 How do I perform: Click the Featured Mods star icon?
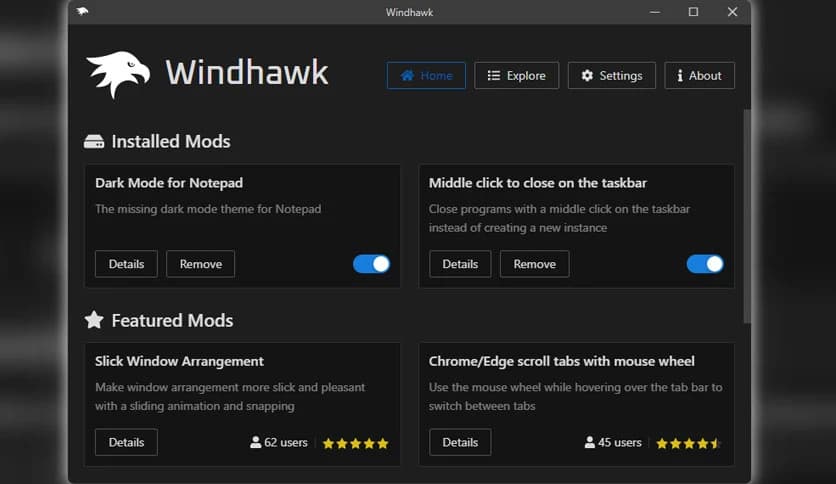pyautogui.click(x=94, y=320)
